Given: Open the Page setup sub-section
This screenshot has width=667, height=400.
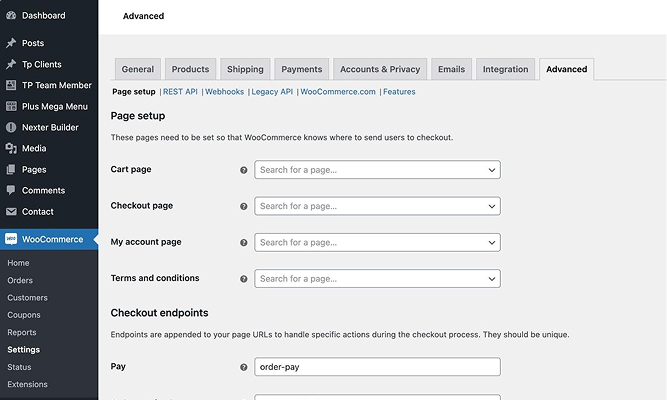Looking at the screenshot, I should [x=134, y=91].
